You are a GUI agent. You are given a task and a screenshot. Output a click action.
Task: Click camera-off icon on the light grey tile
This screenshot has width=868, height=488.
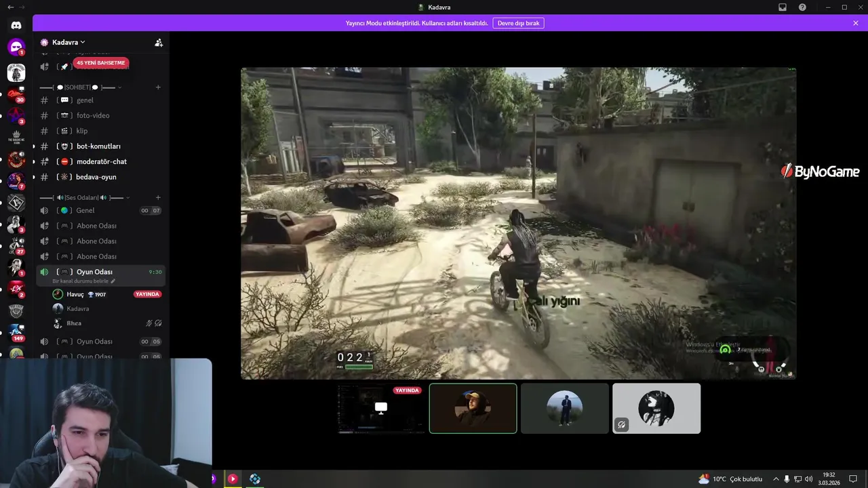point(621,425)
